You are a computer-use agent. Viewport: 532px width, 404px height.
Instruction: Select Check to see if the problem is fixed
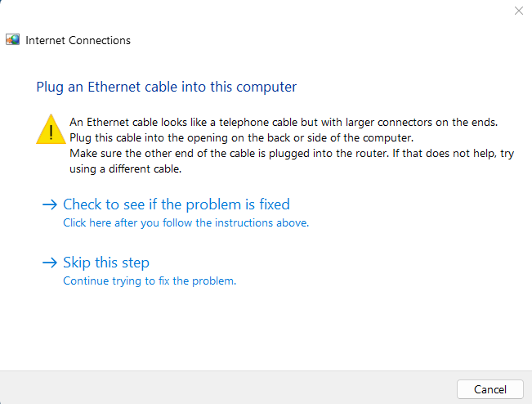coord(177,204)
